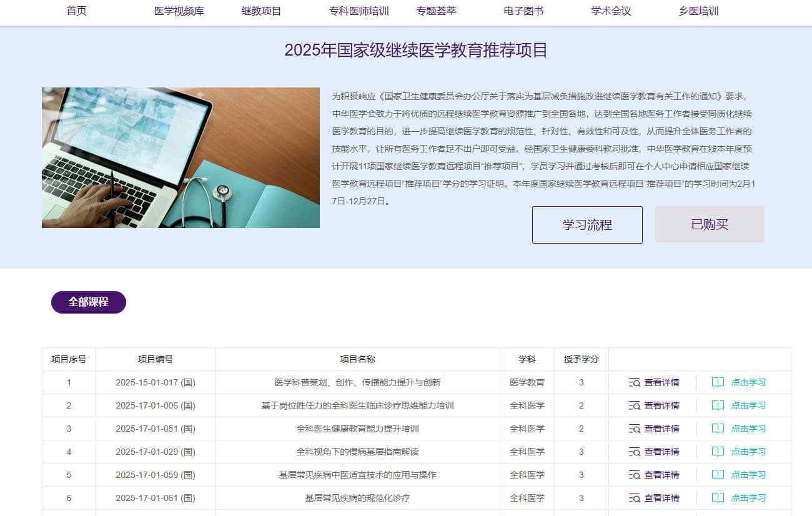Click 点击学习 for 全科视角下的慢病基层指南解读

(748, 452)
